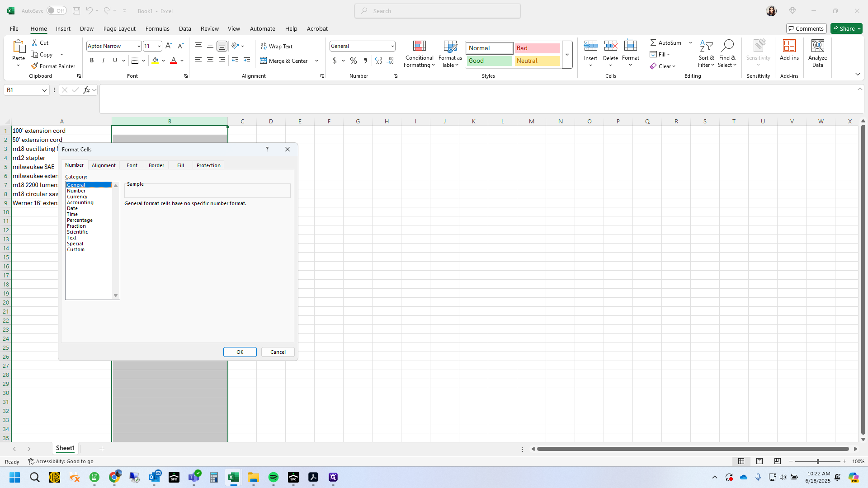
Task: Click the Align Left icon
Action: 198,61
